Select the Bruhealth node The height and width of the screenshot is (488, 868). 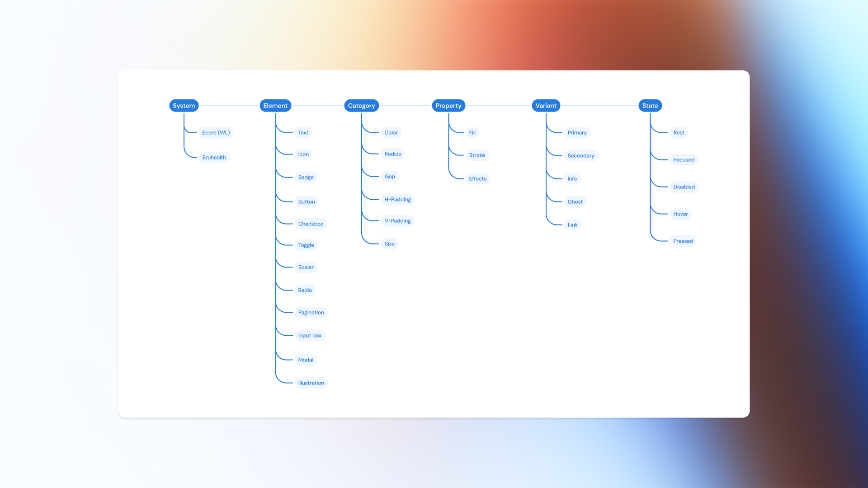(214, 157)
